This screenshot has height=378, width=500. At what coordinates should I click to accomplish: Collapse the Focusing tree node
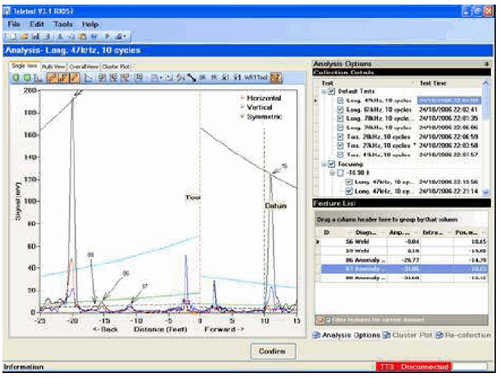pos(324,164)
